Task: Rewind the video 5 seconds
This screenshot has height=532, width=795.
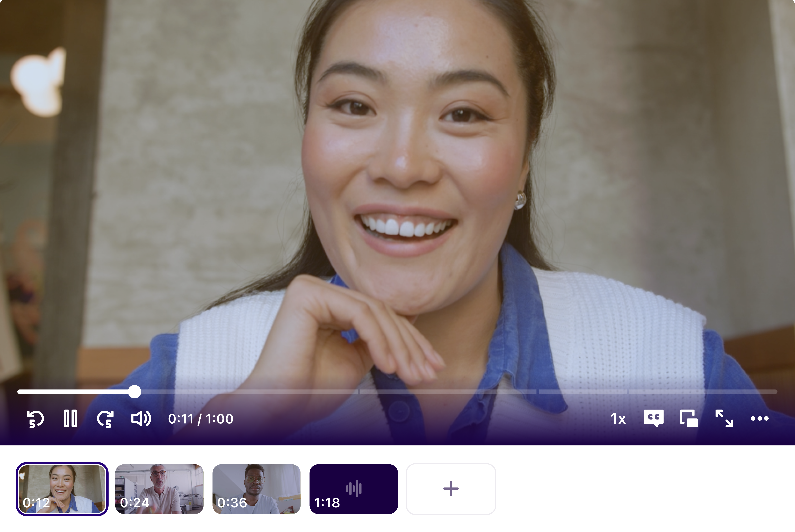Action: [35, 419]
